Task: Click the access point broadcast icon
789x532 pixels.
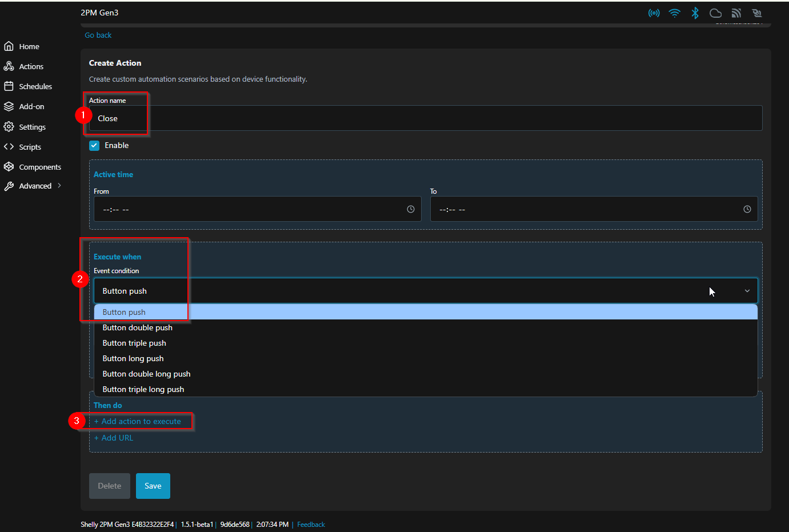Action: point(654,13)
